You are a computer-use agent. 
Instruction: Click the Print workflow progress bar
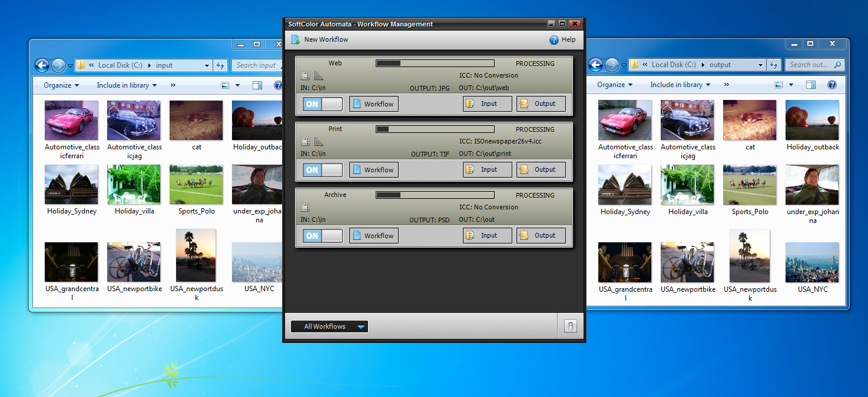[435, 129]
